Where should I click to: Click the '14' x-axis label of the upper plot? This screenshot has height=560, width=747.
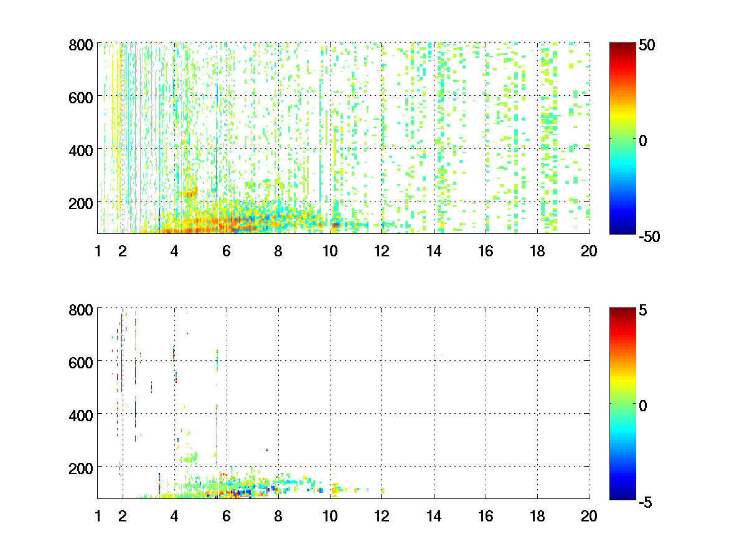[x=434, y=251]
